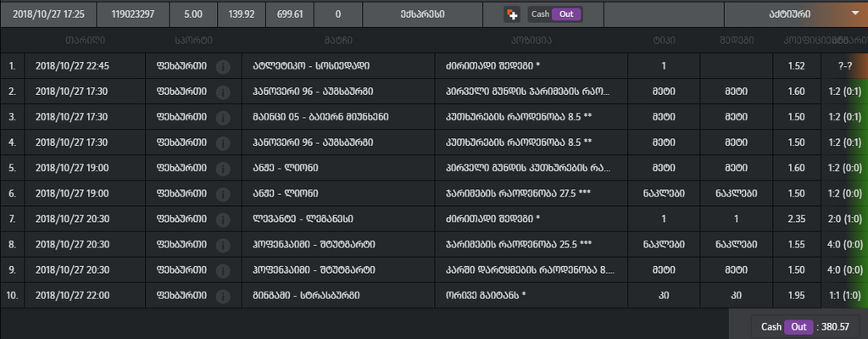This screenshot has width=868, height=339.
Task: Click the ?-? score in row 1
Action: [845, 66]
